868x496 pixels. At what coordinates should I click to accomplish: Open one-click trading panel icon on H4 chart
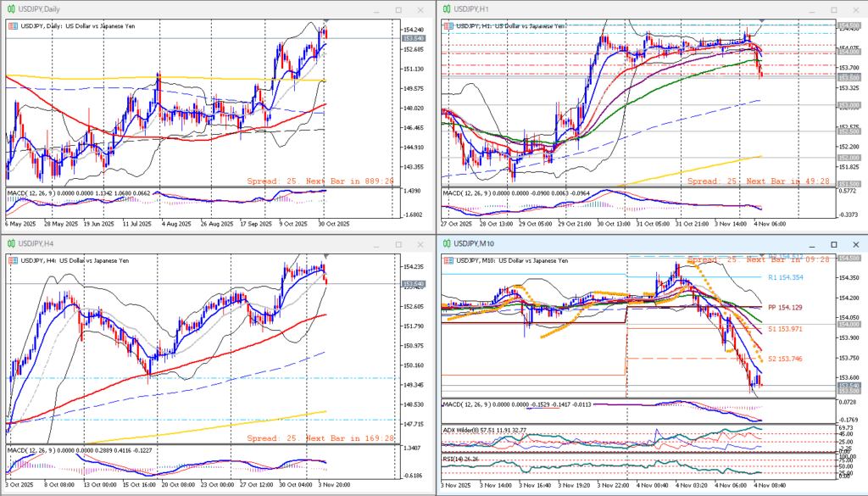(x=12, y=261)
